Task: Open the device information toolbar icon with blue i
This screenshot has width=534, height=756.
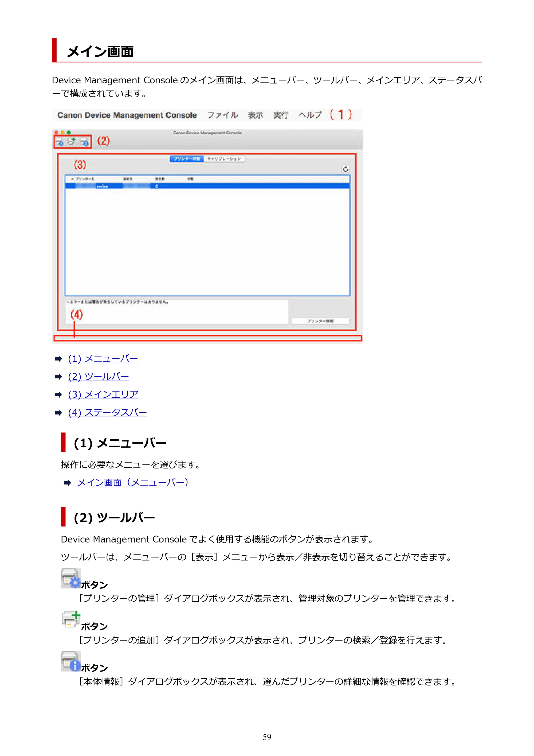Action: (85, 142)
